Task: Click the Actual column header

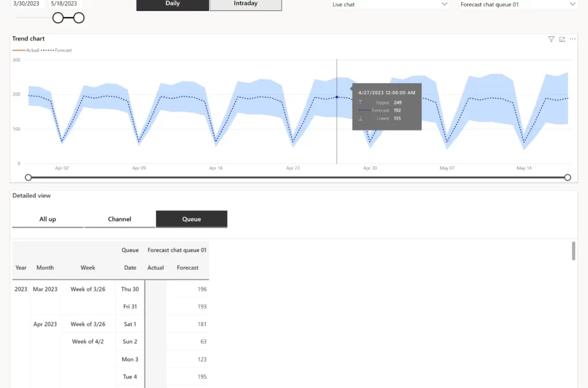Action: [156, 267]
